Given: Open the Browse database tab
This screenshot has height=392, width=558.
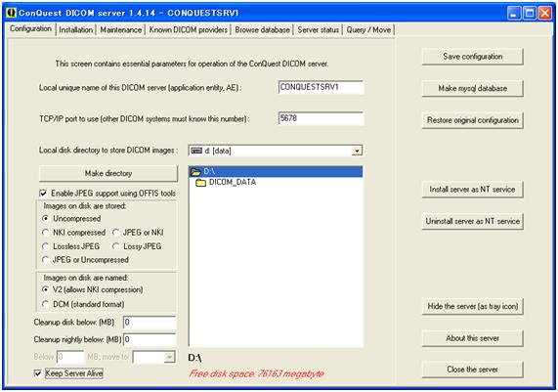Looking at the screenshot, I should tap(262, 30).
